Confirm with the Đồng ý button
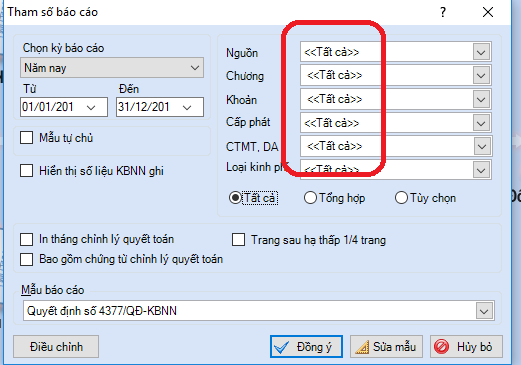The width and height of the screenshot is (521, 365). [x=306, y=347]
